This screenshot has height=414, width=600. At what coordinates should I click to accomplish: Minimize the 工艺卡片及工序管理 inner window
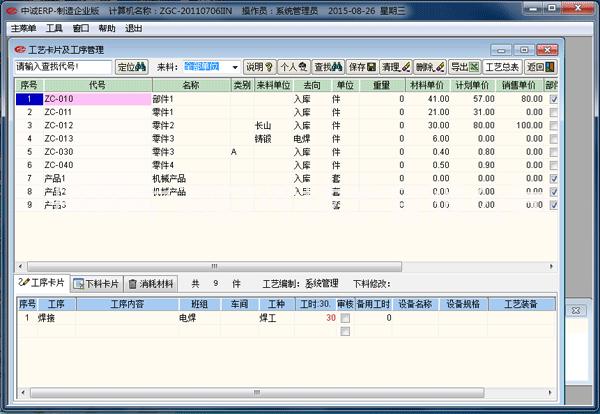(x=501, y=50)
